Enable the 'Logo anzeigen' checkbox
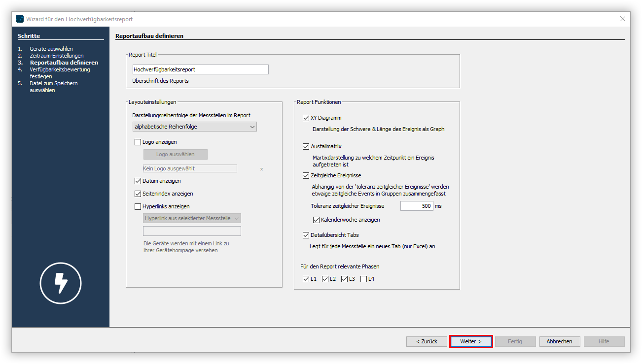This screenshot has height=364, width=642. (137, 142)
